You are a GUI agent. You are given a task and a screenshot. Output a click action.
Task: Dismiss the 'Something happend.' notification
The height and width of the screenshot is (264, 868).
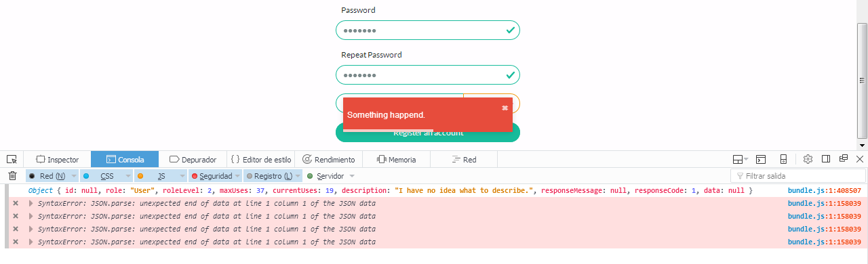pyautogui.click(x=505, y=108)
